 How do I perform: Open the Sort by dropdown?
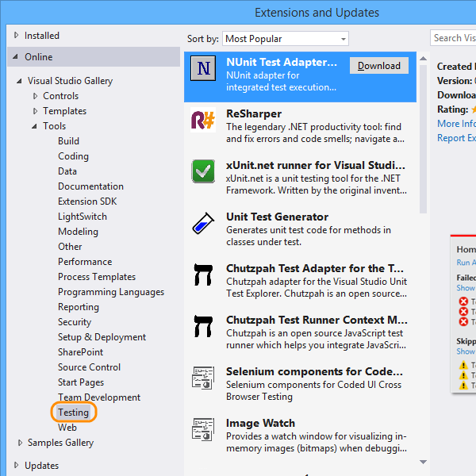[285, 39]
